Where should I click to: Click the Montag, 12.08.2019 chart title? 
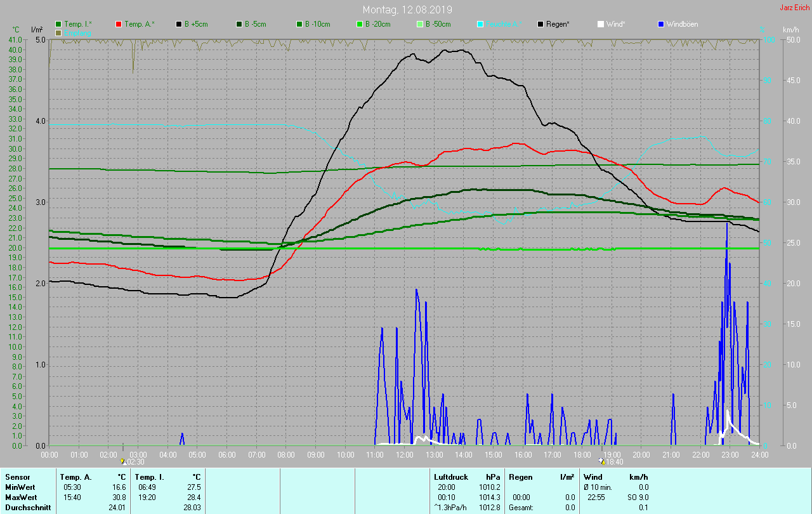pyautogui.click(x=405, y=10)
